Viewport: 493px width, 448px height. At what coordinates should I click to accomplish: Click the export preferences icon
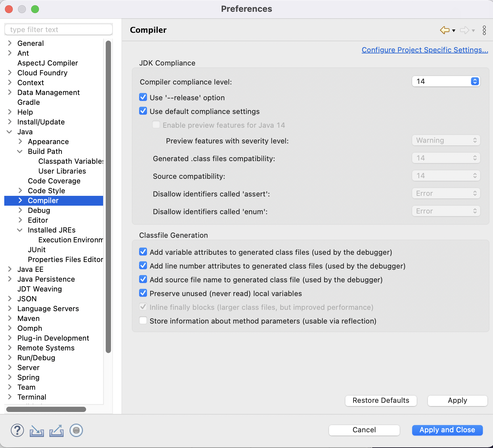(56, 431)
